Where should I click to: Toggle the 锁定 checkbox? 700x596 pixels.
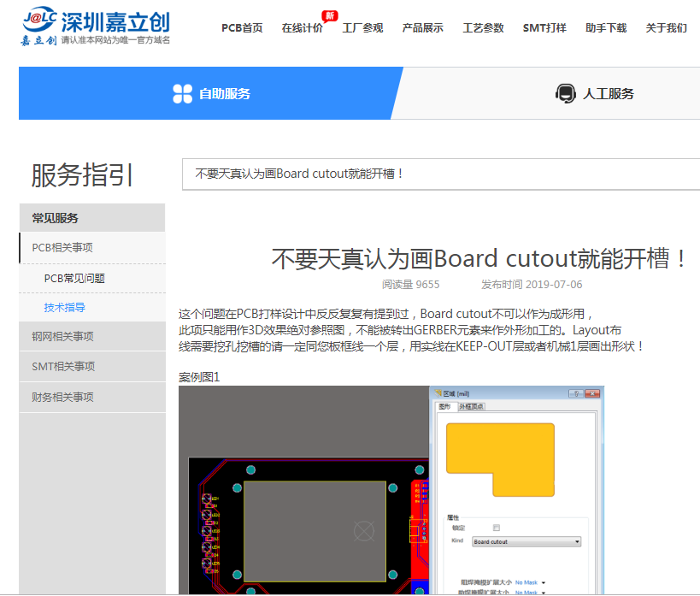point(497,528)
